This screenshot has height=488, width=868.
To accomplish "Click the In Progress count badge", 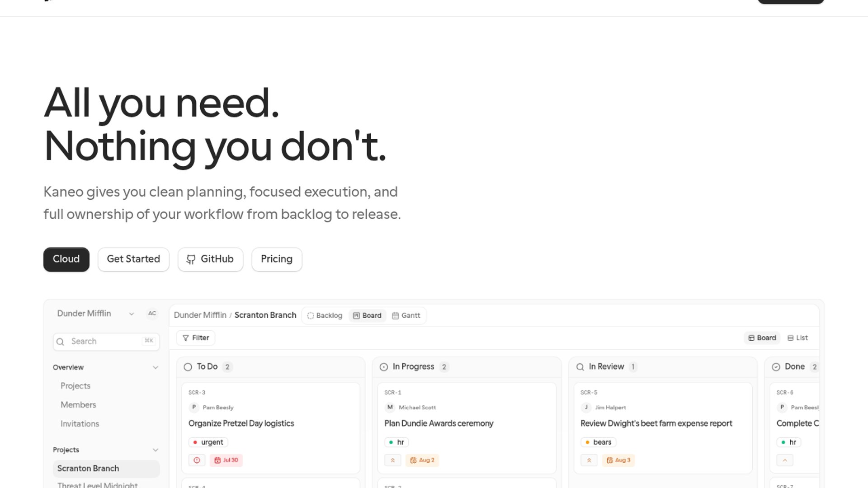I will 444,367.
